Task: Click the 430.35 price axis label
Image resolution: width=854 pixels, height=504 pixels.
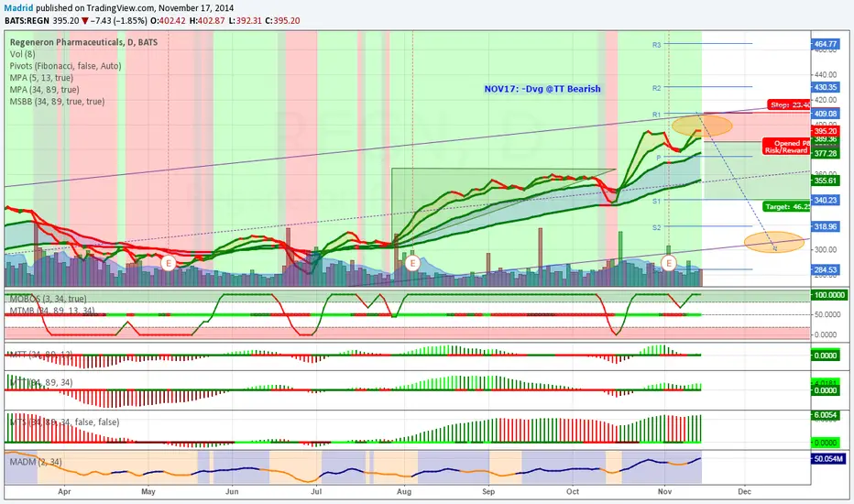Action: click(826, 87)
